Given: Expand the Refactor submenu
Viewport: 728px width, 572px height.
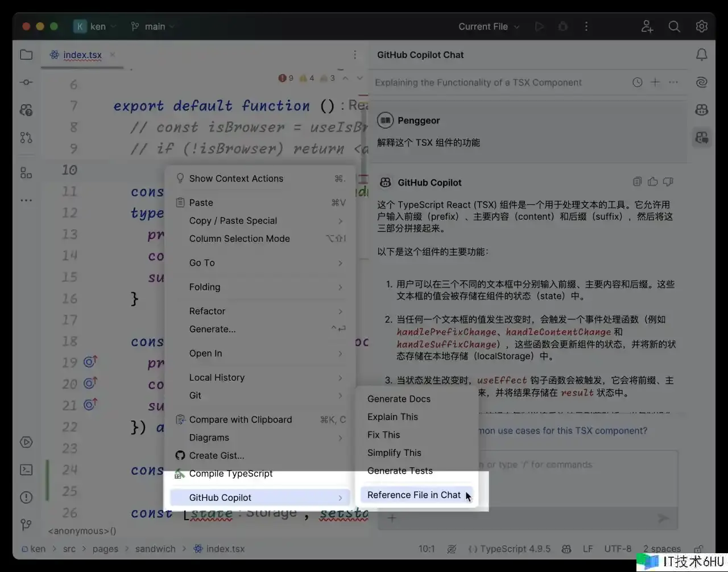Looking at the screenshot, I should coord(261,311).
